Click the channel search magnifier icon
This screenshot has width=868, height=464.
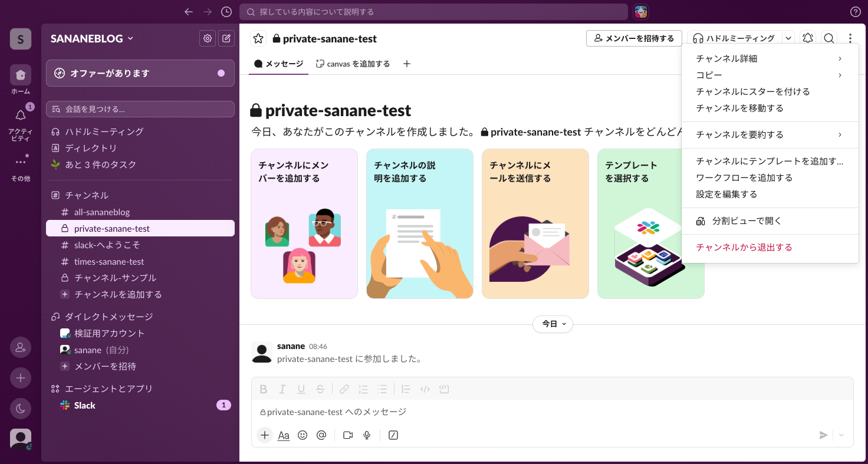(829, 38)
